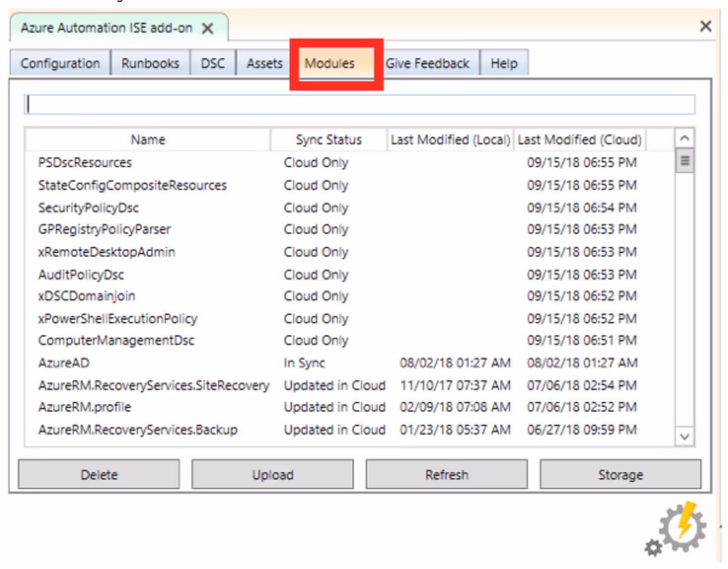Open the Configuration tab
The image size is (728, 569).
click(x=60, y=63)
